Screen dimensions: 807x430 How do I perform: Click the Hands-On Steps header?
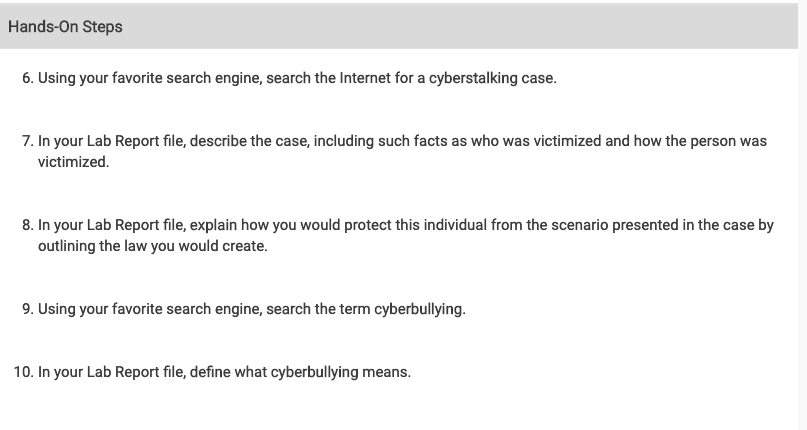pyautogui.click(x=65, y=27)
